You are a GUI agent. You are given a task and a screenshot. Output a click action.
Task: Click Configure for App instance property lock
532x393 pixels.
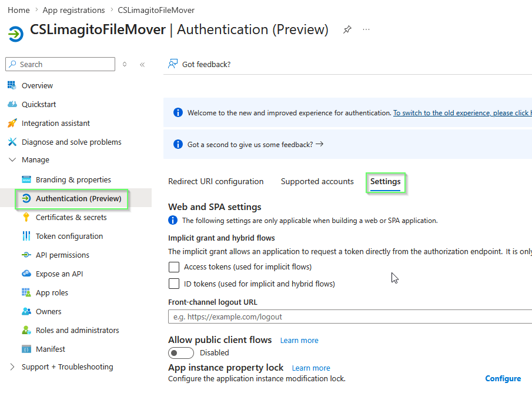pyautogui.click(x=503, y=378)
